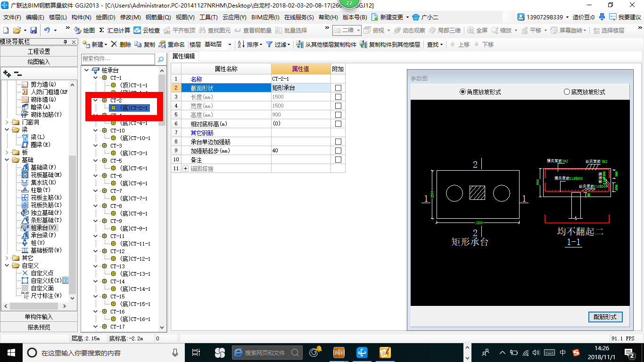The width and height of the screenshot is (644, 362).
Task: Expand the 锚固搭接 property group
Action: (x=185, y=168)
